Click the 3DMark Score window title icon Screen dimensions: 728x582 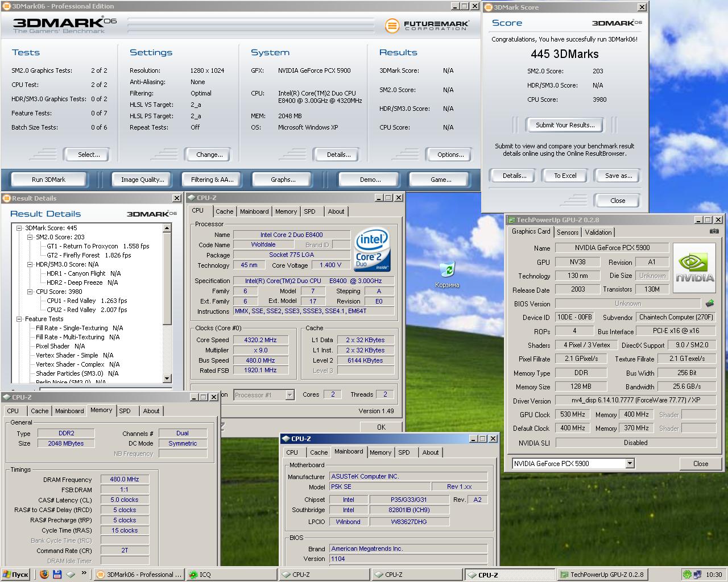tap(489, 7)
